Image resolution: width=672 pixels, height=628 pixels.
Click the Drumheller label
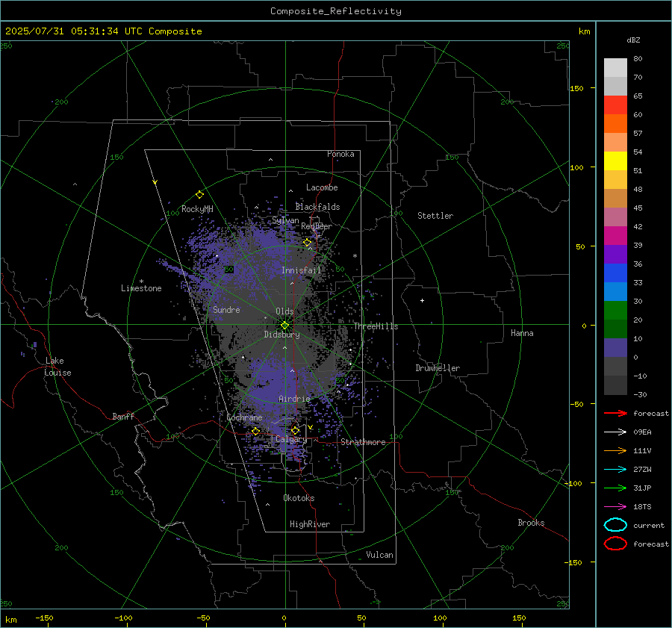[438, 368]
